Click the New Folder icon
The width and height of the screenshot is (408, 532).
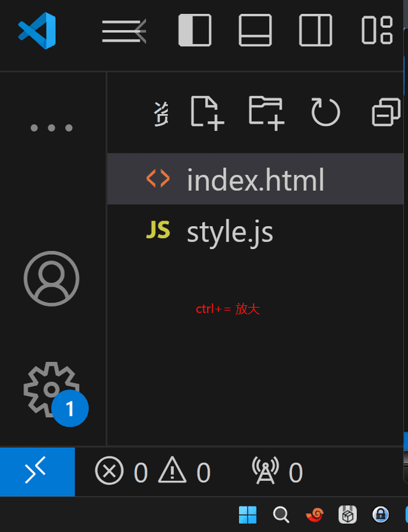click(x=266, y=113)
